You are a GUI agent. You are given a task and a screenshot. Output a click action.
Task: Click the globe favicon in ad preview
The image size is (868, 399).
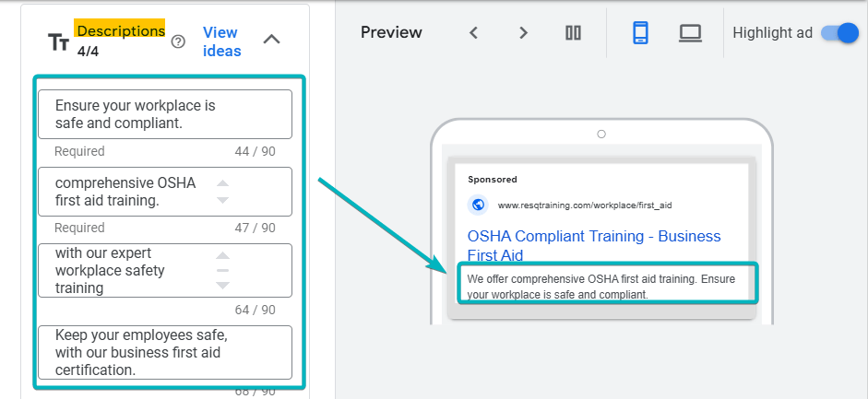click(477, 205)
